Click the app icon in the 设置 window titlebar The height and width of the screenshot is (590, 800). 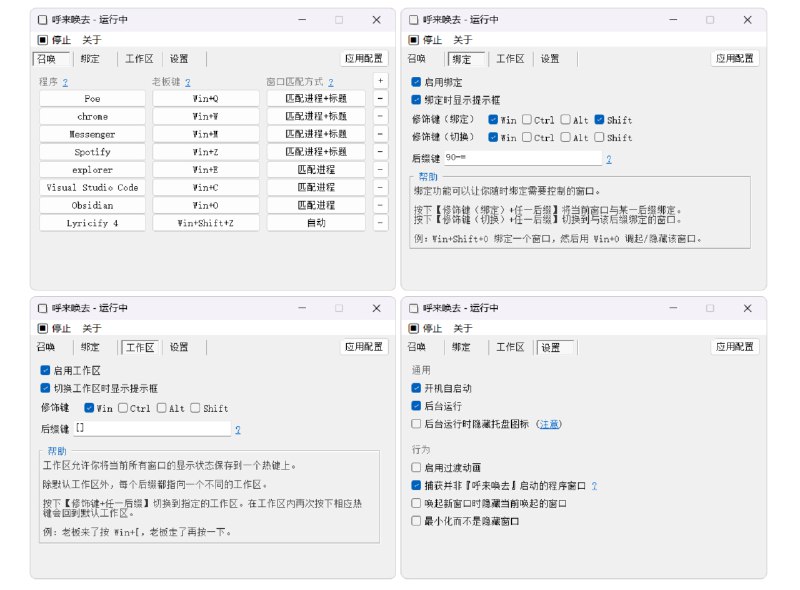(413, 308)
